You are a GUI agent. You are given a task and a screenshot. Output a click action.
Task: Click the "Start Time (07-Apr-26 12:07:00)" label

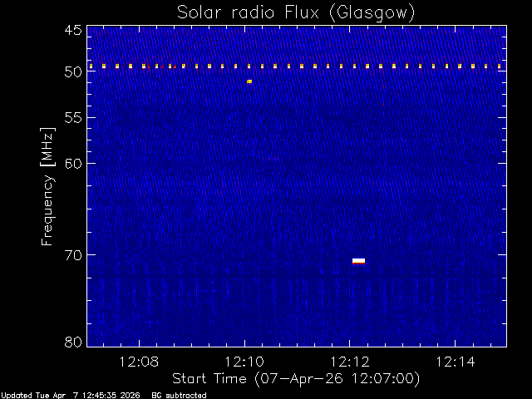(x=296, y=378)
